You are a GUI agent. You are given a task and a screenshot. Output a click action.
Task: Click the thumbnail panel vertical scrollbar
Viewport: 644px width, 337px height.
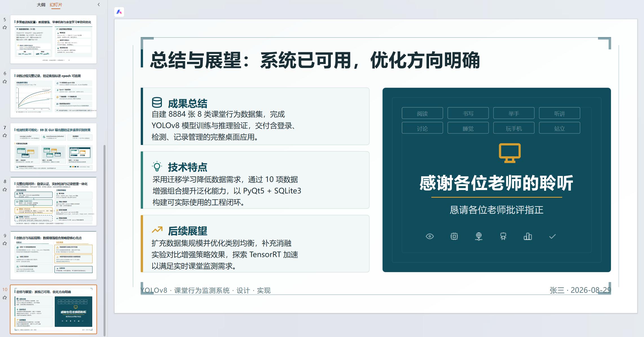(105, 240)
